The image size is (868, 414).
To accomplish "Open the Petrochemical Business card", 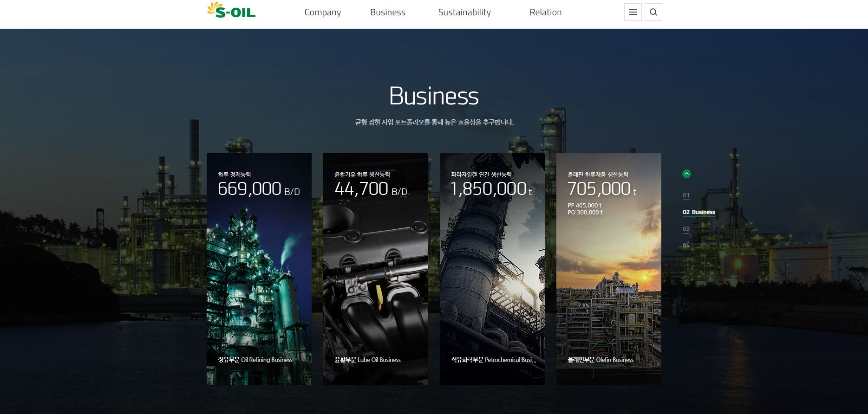I will 492,269.
